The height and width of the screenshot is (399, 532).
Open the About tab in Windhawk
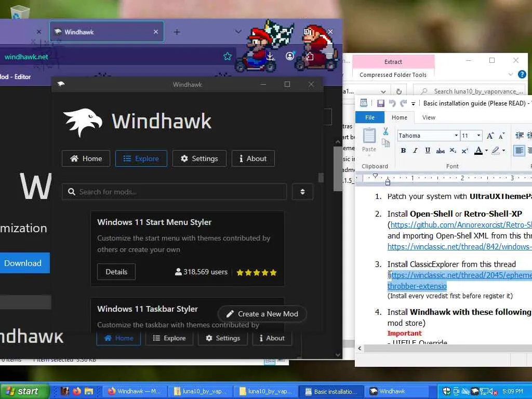coord(253,158)
